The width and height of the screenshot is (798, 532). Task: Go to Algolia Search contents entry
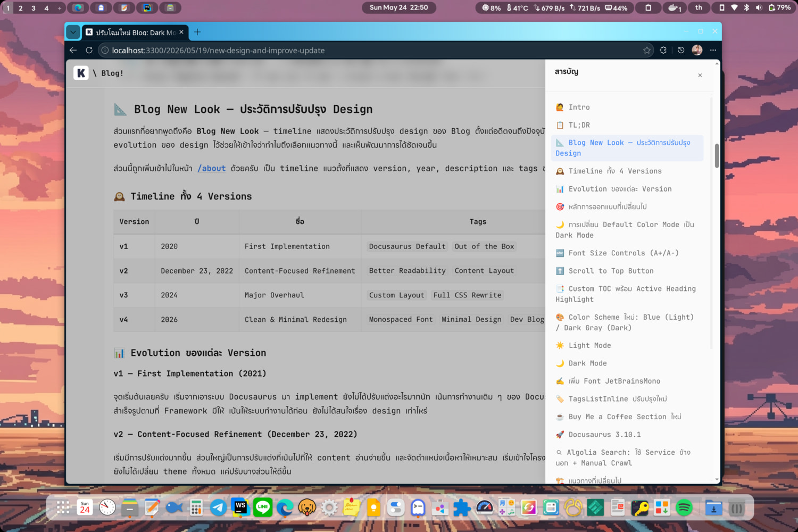628,458
